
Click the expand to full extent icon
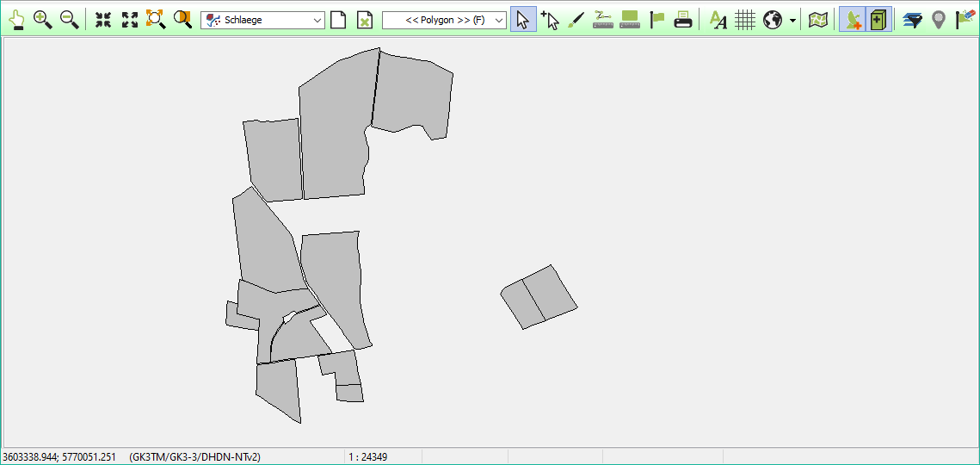pyautogui.click(x=130, y=20)
